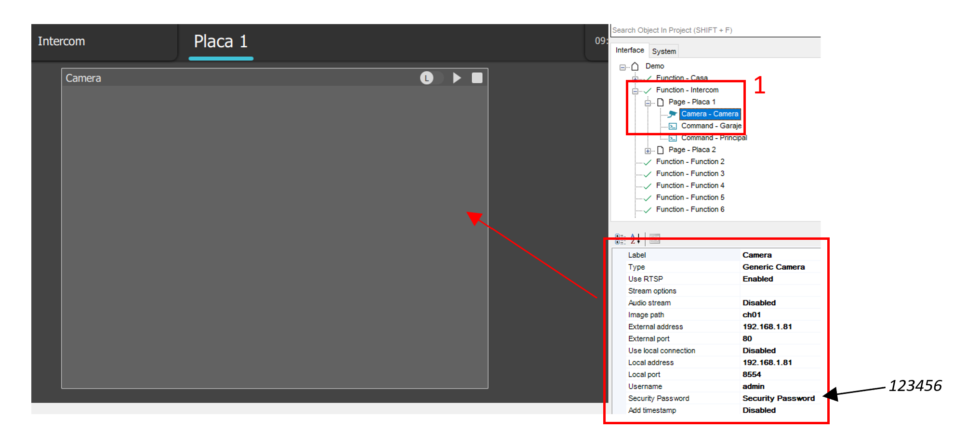
Task: Click the page icon beside Page - Placa 2
Action: tap(661, 150)
